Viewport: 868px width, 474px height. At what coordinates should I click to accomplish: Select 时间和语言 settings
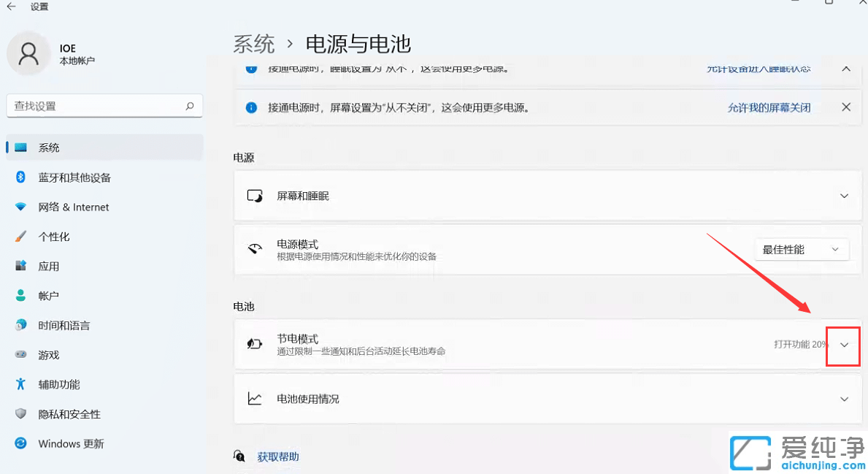tap(66, 325)
